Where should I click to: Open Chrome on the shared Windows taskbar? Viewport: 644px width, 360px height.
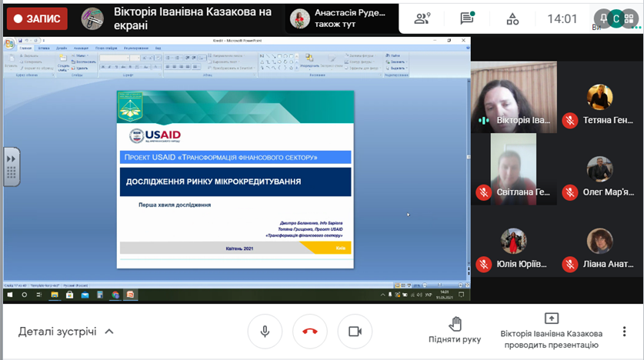pyautogui.click(x=115, y=295)
